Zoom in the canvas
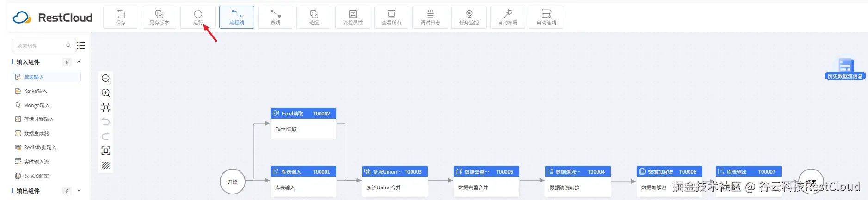 106,93
